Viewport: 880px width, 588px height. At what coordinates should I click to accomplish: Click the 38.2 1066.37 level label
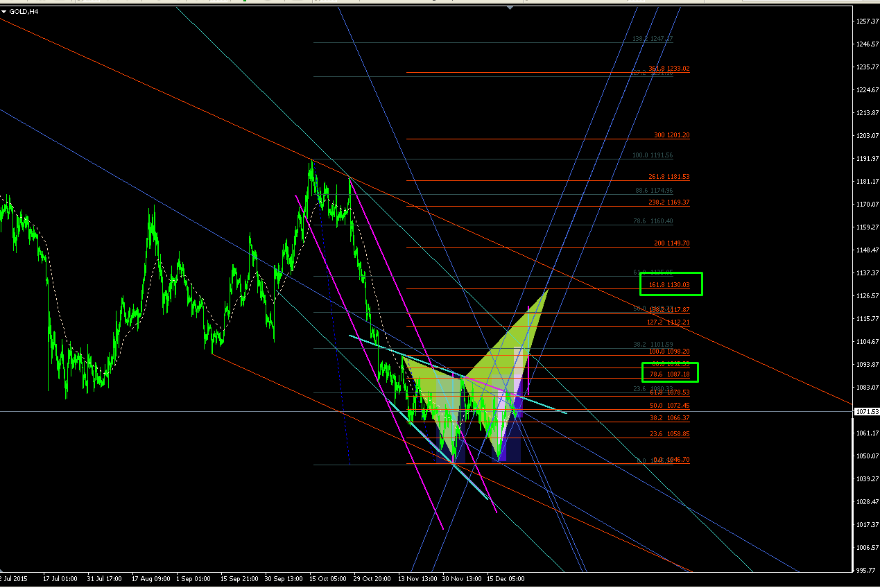point(669,418)
